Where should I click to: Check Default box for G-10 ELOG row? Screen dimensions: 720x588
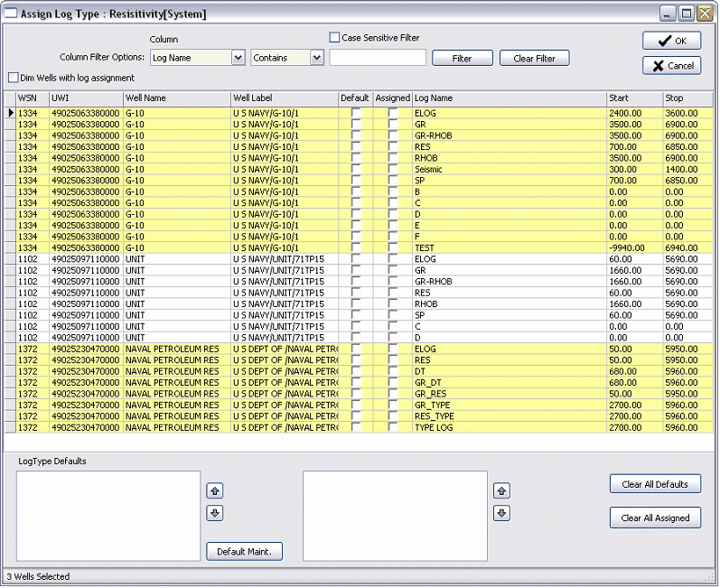tap(356, 113)
